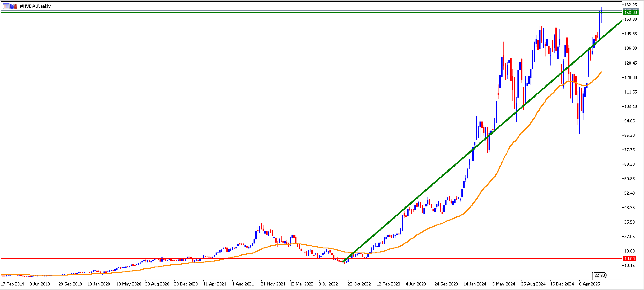Viewport: 644px width, 290px height.
Task: Click the 35.50 price scale value
Action: [630, 222]
